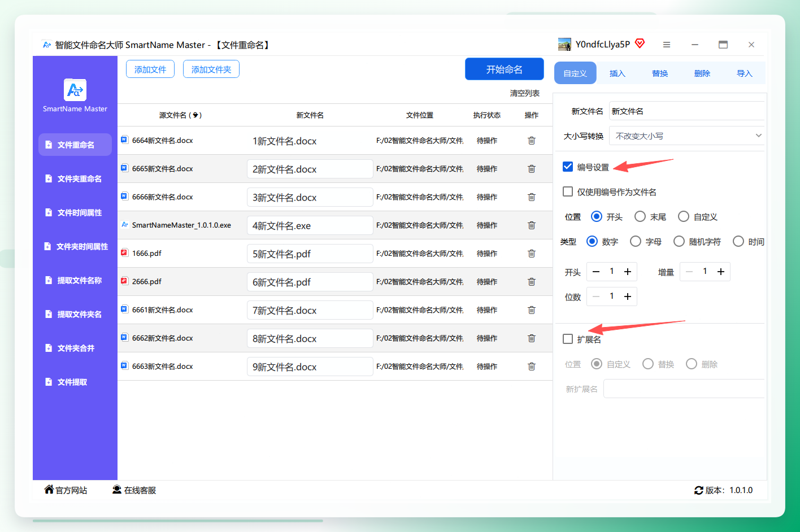Switch to the 插入 tab
This screenshot has width=800, height=532.
tap(618, 73)
